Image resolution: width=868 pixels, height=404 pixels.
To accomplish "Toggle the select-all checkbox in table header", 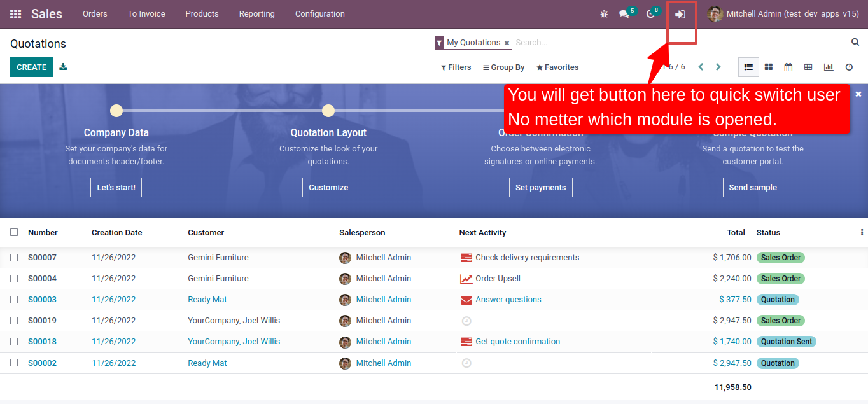I will click(14, 233).
